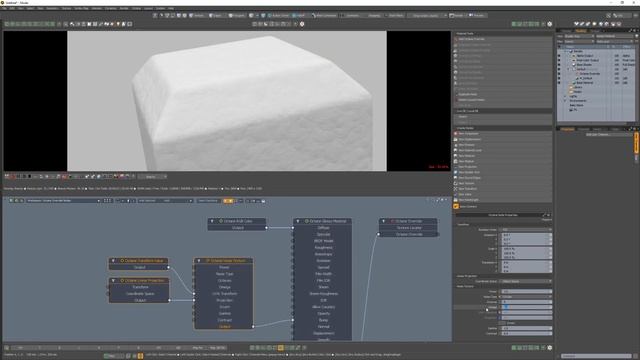Click the New Emission button

pos(503,145)
